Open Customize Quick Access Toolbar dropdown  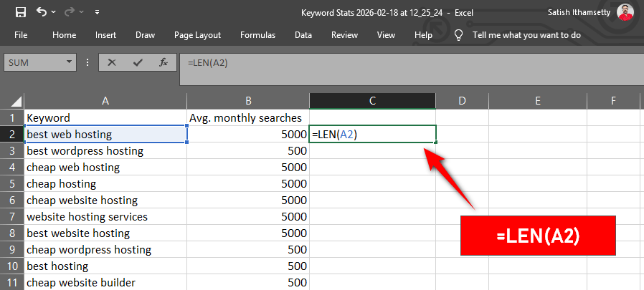[x=97, y=12]
